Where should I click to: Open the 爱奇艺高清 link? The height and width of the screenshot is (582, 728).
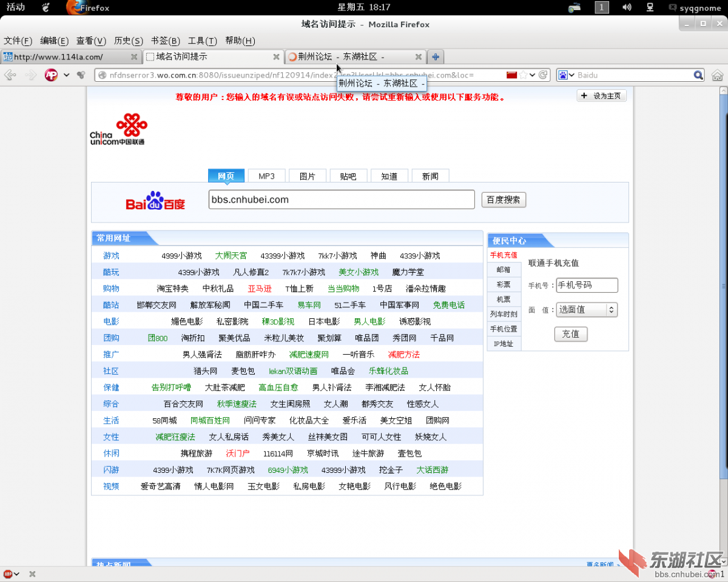coord(161,486)
